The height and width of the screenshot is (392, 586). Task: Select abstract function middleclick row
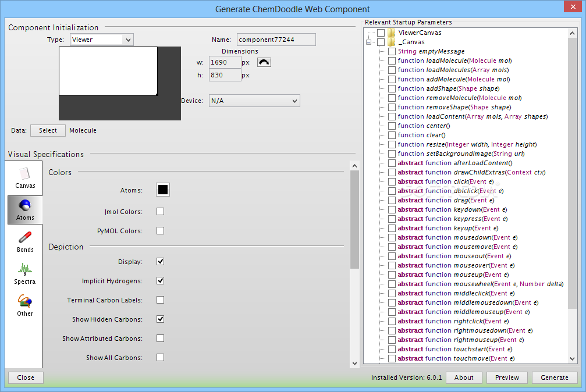pyautogui.click(x=456, y=293)
